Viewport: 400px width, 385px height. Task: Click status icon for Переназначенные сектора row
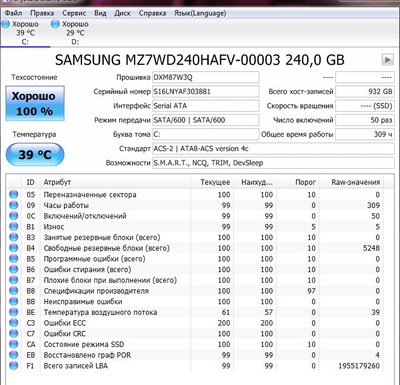[14, 195]
